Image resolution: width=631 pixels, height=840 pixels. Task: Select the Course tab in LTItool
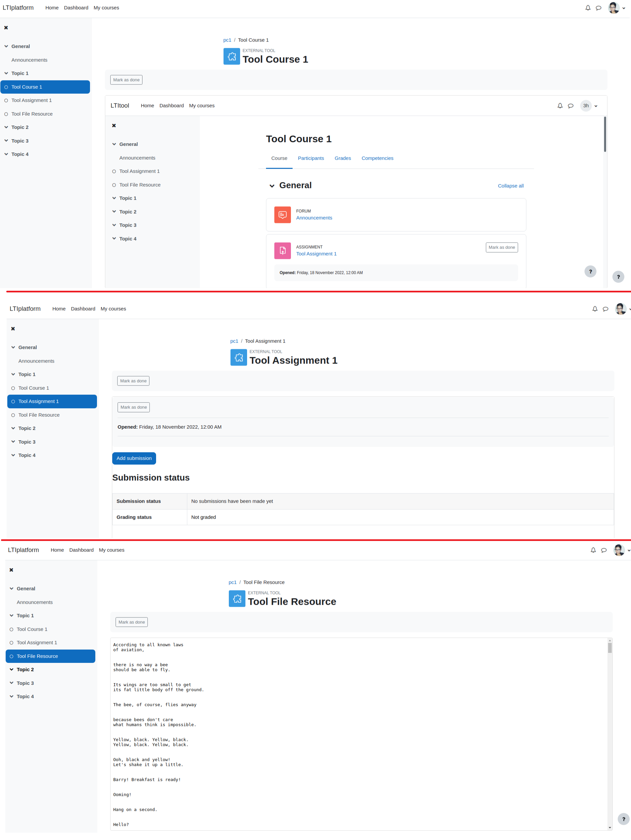279,158
